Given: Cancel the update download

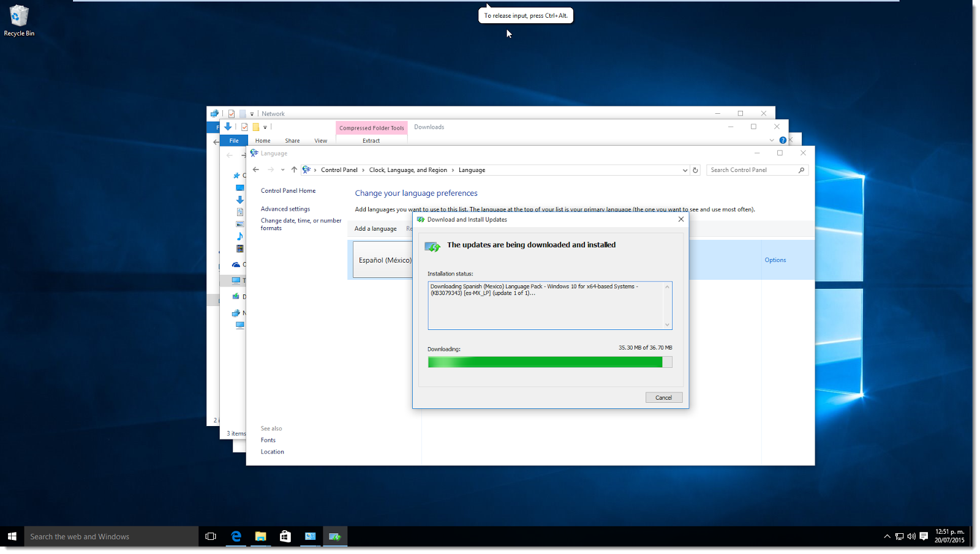Looking at the screenshot, I should click(663, 397).
